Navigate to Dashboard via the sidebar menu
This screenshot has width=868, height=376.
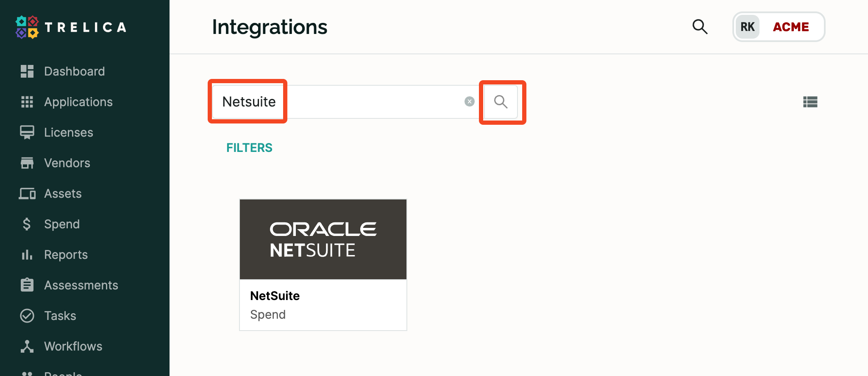75,71
